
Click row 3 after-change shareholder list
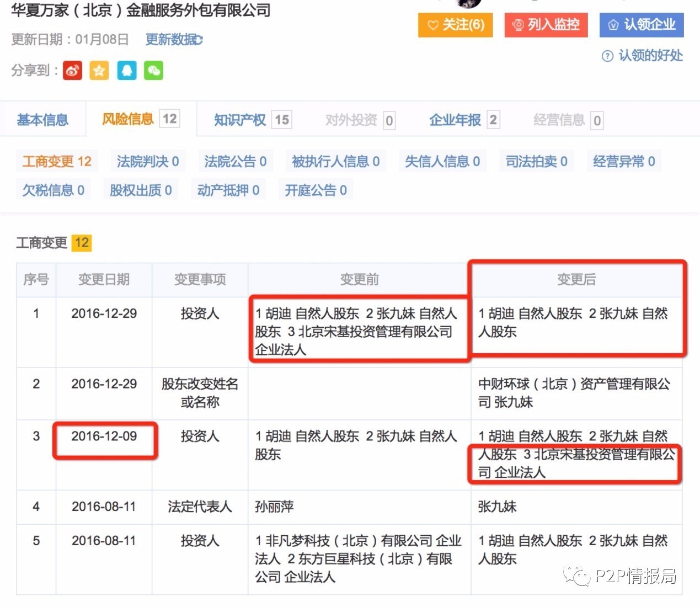pos(576,454)
